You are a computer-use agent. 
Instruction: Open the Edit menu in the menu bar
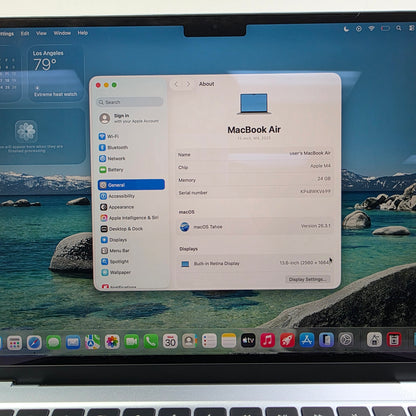[x=25, y=33]
